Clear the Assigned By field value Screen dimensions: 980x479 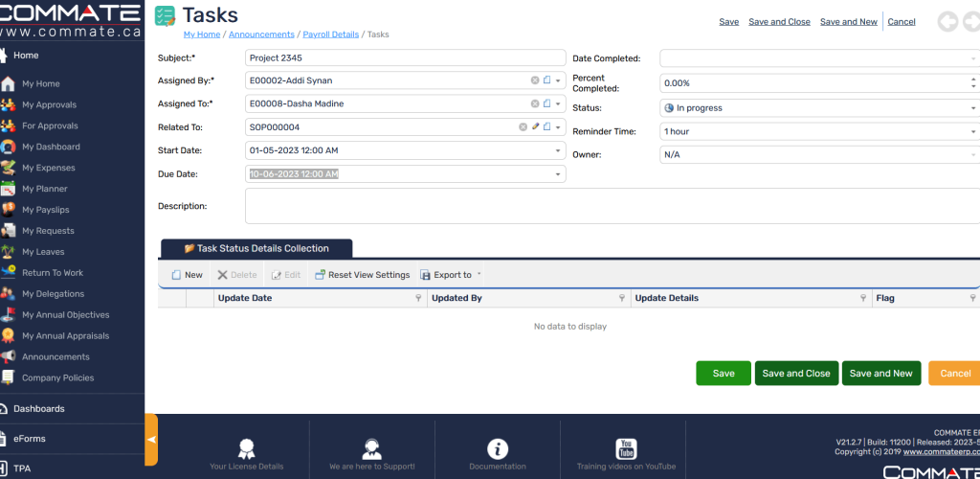click(x=535, y=80)
